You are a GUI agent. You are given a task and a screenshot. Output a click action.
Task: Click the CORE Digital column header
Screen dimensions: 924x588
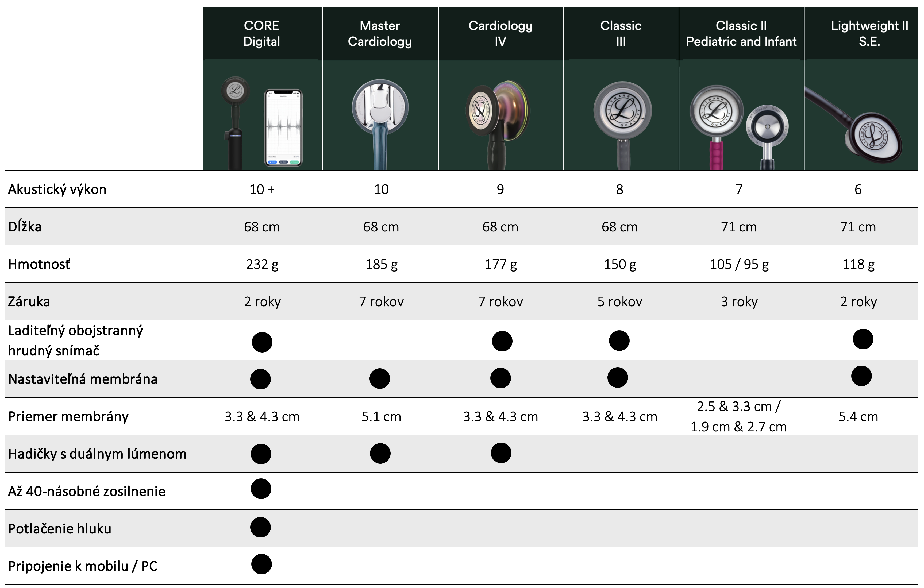[x=262, y=33]
